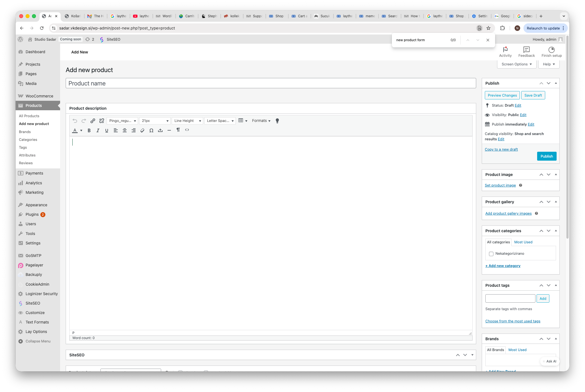This screenshot has height=392, width=585.
Task: Open the text color picker arrow
Action: [81, 130]
